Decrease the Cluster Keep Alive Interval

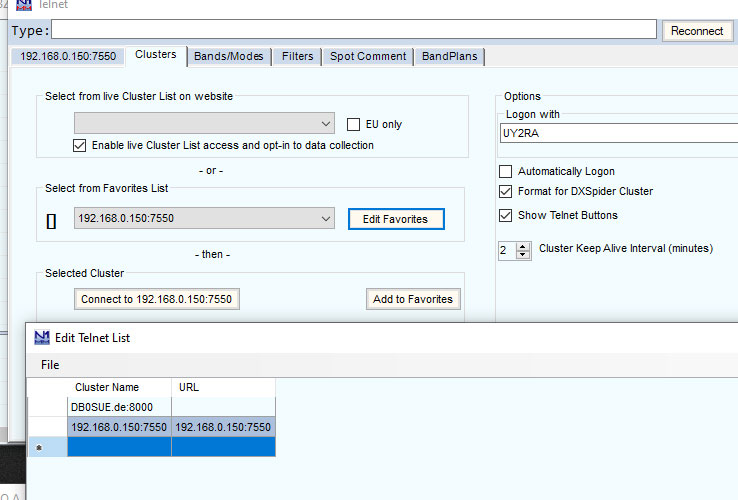pos(523,255)
